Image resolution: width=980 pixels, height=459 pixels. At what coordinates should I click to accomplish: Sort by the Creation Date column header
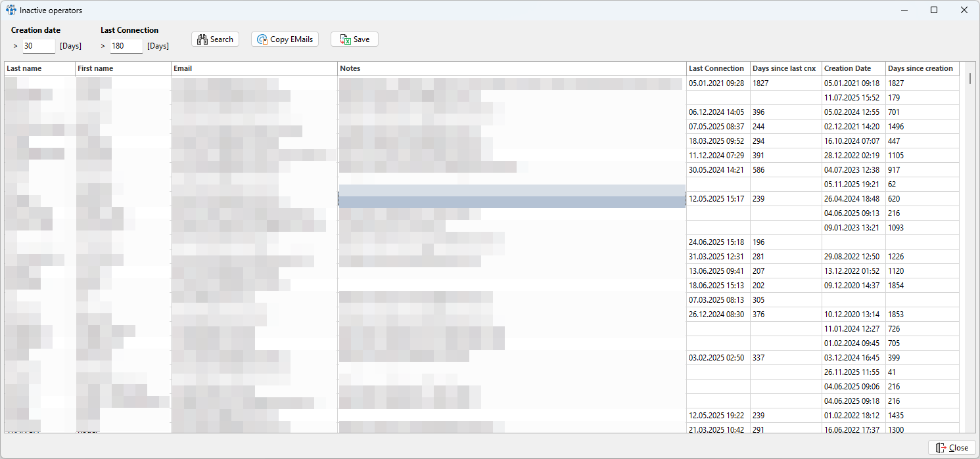tap(852, 68)
